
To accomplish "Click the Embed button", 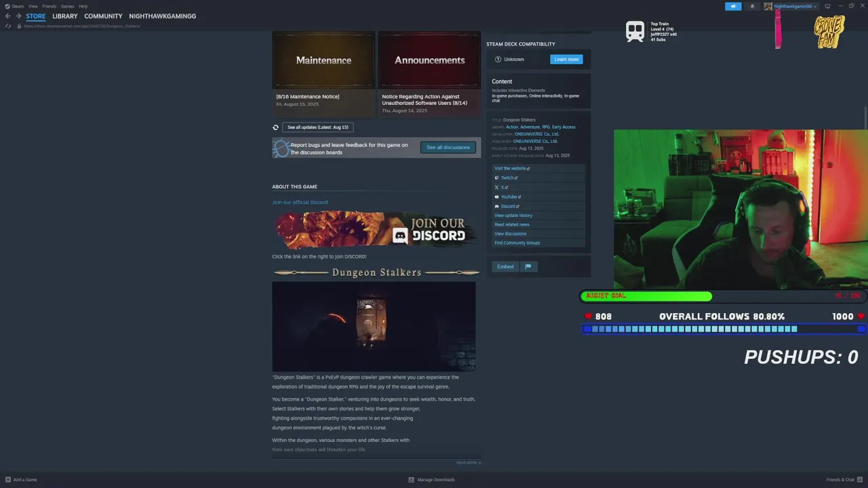I will (x=505, y=266).
